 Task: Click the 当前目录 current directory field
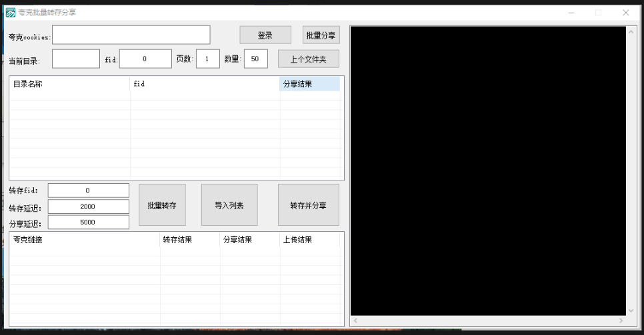tap(76, 59)
